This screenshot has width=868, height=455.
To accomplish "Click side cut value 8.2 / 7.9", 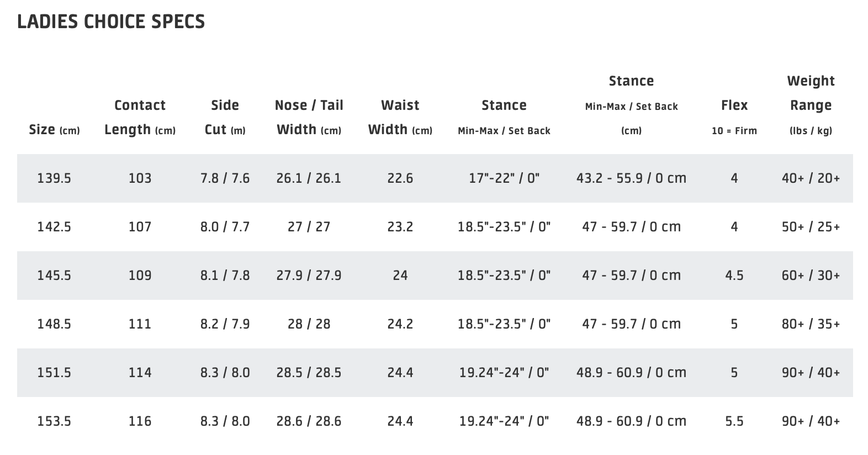I will click(x=225, y=324).
